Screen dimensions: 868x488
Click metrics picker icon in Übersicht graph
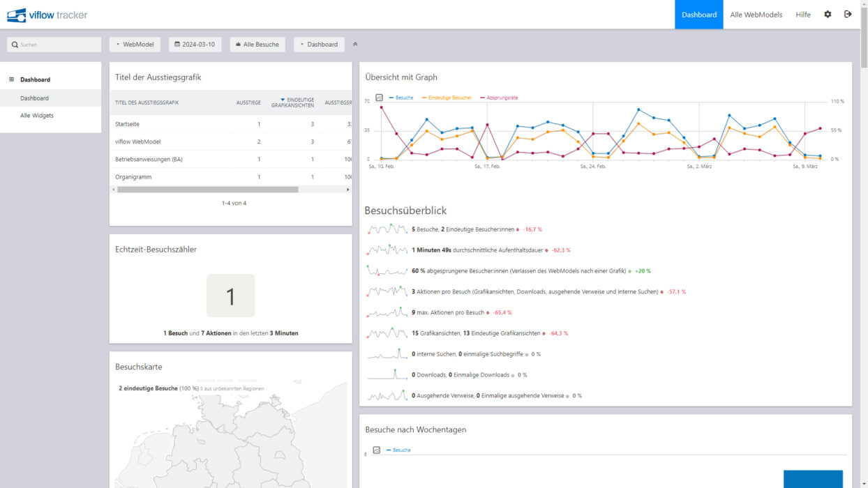tap(379, 98)
